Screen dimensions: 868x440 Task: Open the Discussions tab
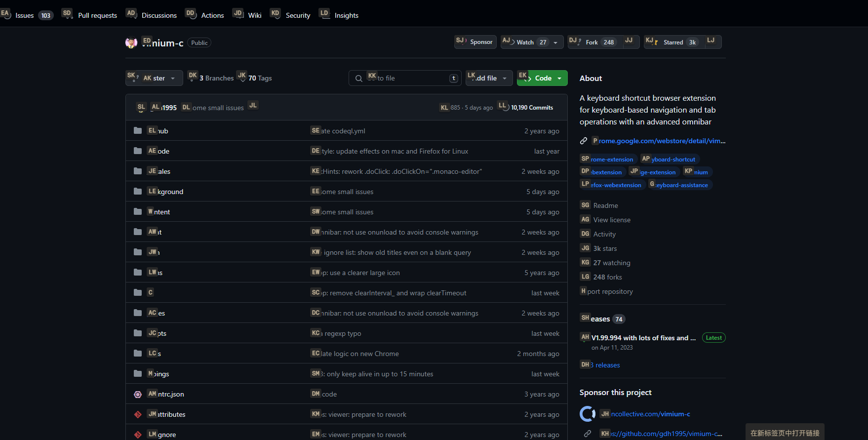(152, 15)
